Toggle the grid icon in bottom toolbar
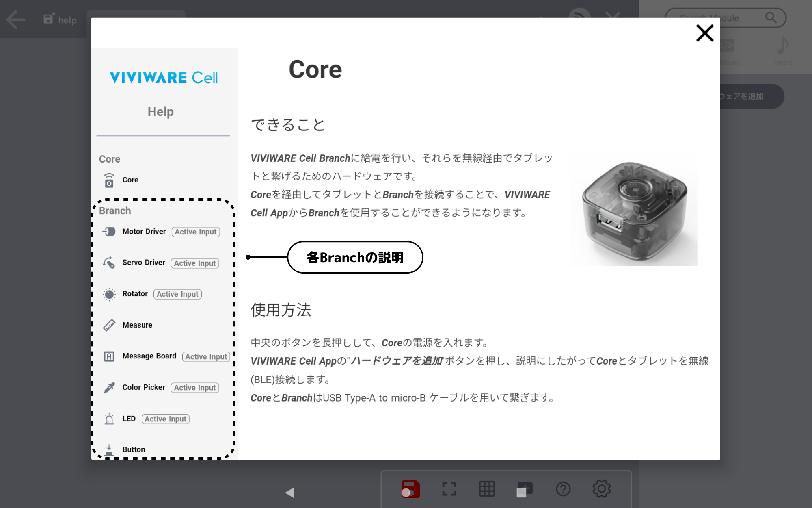Viewport: 812px width, 508px height. pyautogui.click(x=487, y=489)
